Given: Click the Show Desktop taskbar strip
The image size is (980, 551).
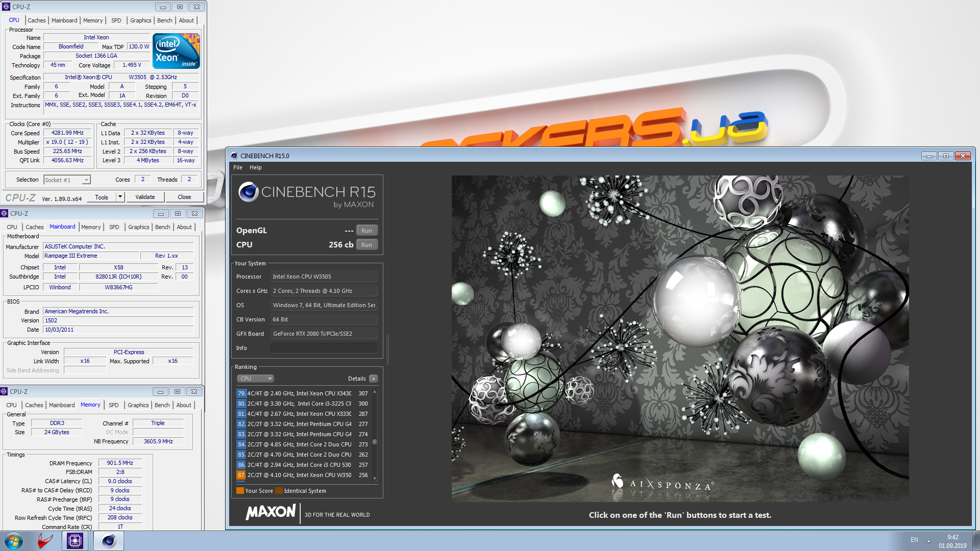Looking at the screenshot, I should tap(976, 541).
